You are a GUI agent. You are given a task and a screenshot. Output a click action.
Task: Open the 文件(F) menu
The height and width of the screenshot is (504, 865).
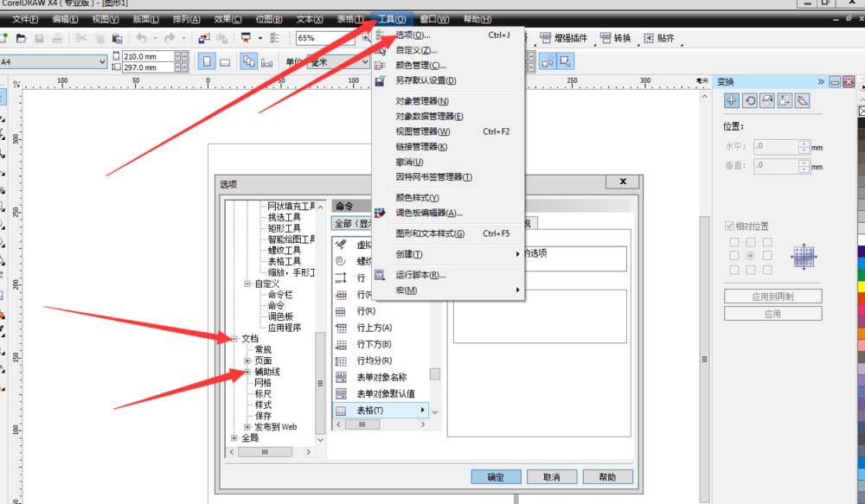point(25,19)
